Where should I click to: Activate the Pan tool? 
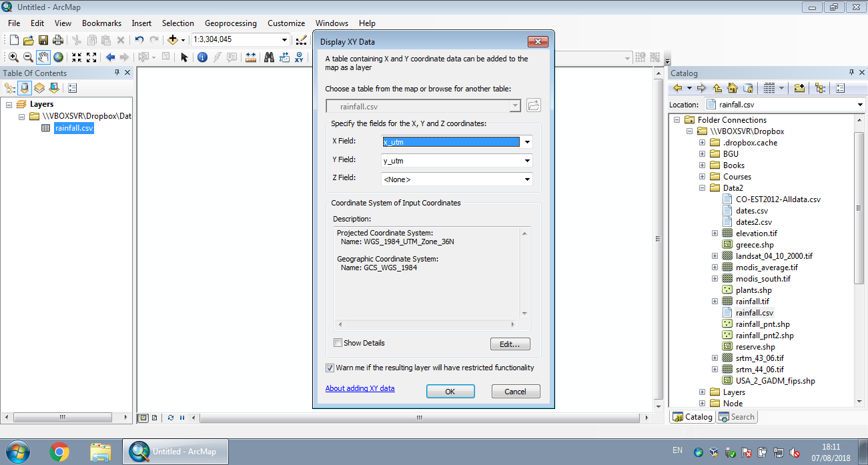(x=41, y=57)
